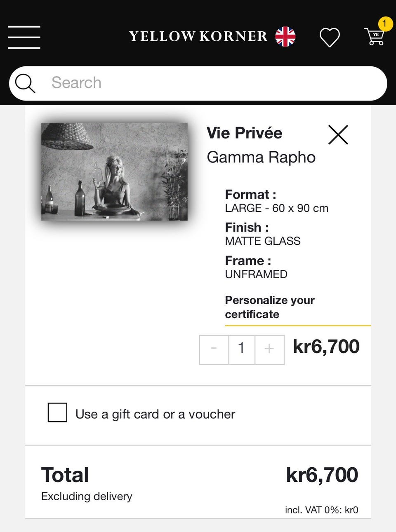Open the shopping cart
396x532 pixels.
click(374, 37)
